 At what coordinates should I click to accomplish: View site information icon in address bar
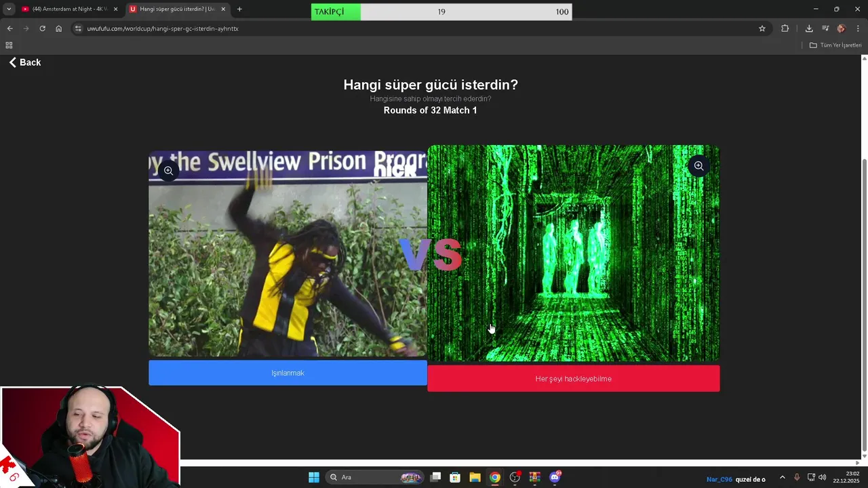[78, 28]
